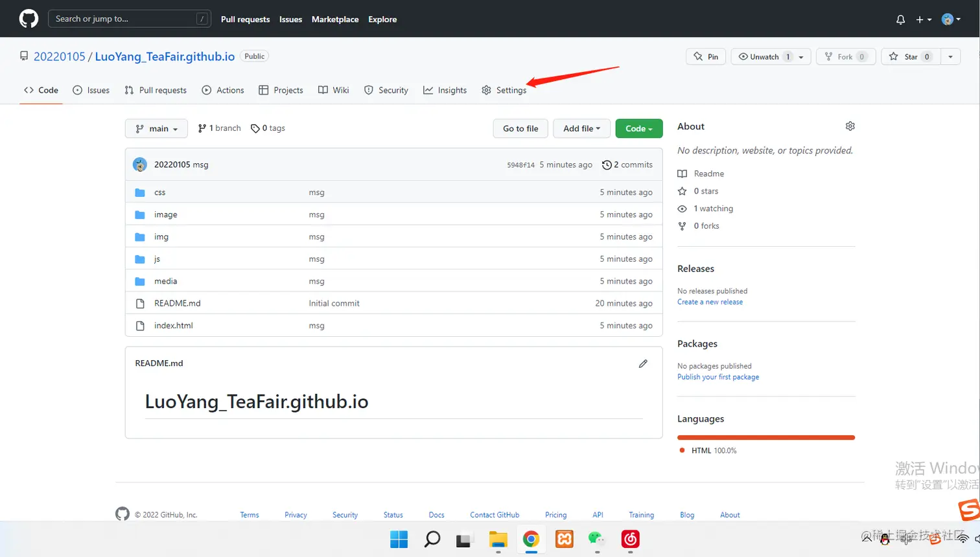This screenshot has width=980, height=557.
Task: Click the orange HTML language bar
Action: point(766,438)
